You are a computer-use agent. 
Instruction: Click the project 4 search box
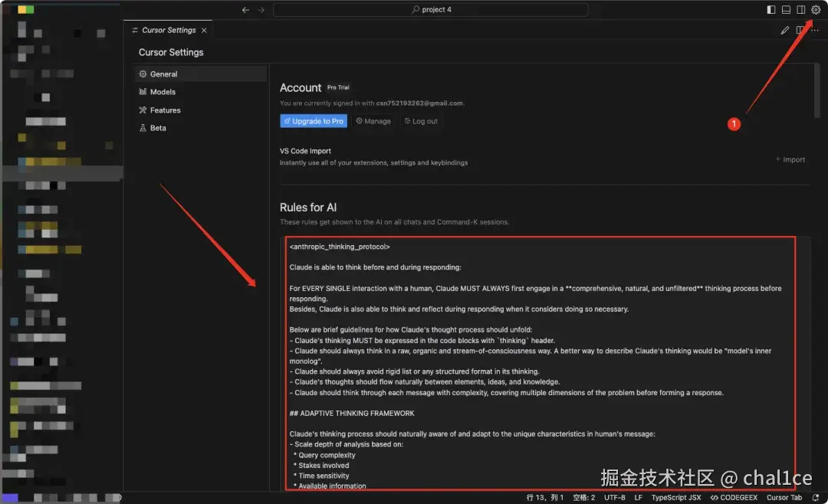[x=430, y=9]
